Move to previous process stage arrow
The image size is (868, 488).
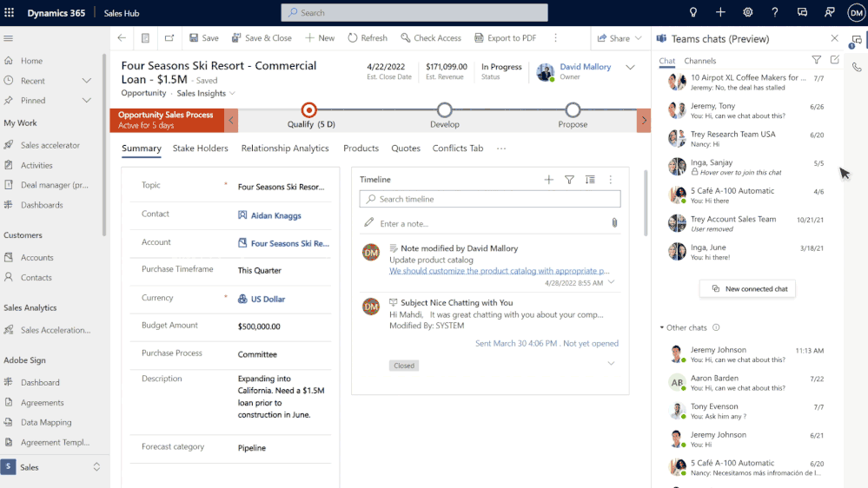click(231, 120)
